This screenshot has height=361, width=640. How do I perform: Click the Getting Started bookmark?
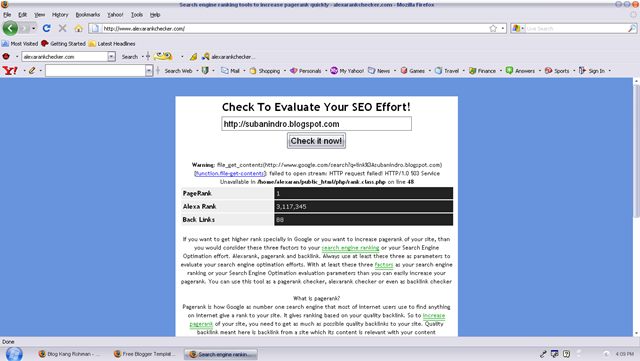coord(64,43)
